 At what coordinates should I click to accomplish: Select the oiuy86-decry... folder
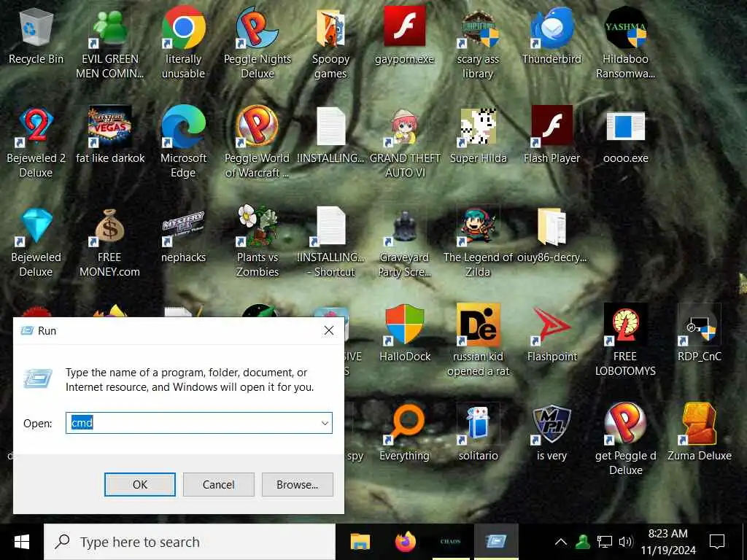[551, 227]
